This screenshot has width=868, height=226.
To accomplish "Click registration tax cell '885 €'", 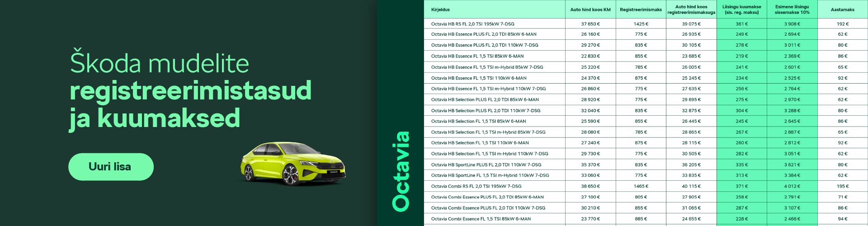I will tap(641, 219).
